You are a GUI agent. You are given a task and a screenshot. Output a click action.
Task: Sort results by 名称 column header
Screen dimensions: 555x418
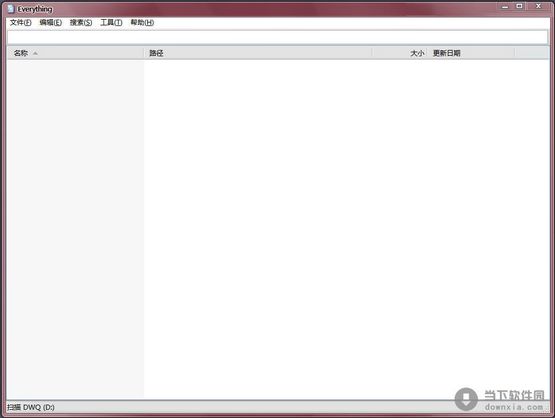click(75, 53)
